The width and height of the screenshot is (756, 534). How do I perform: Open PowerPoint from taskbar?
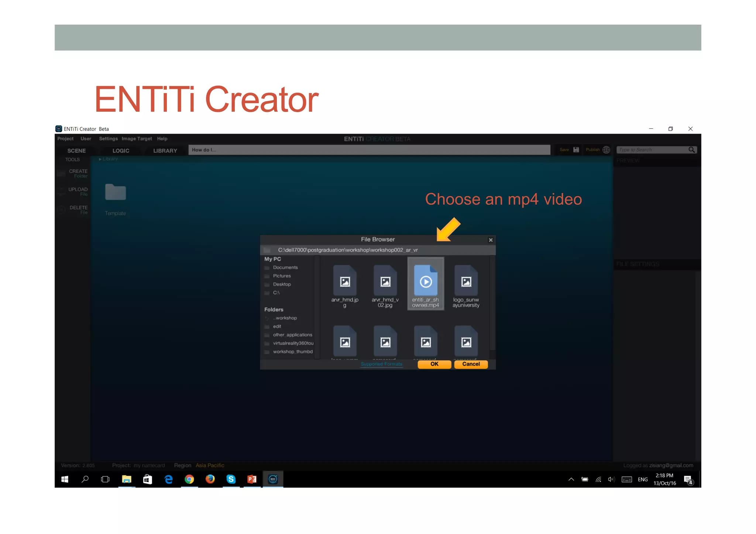coord(252,479)
